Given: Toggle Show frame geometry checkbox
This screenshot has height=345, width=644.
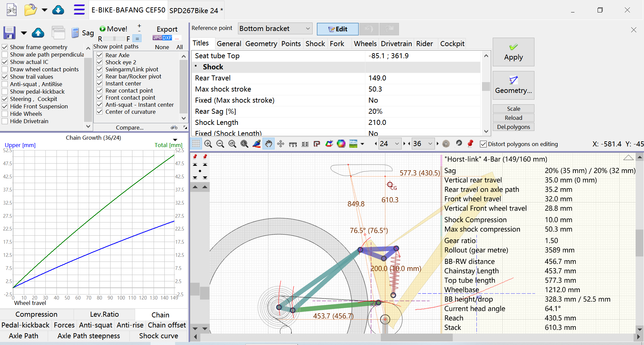Looking at the screenshot, I should point(5,47).
